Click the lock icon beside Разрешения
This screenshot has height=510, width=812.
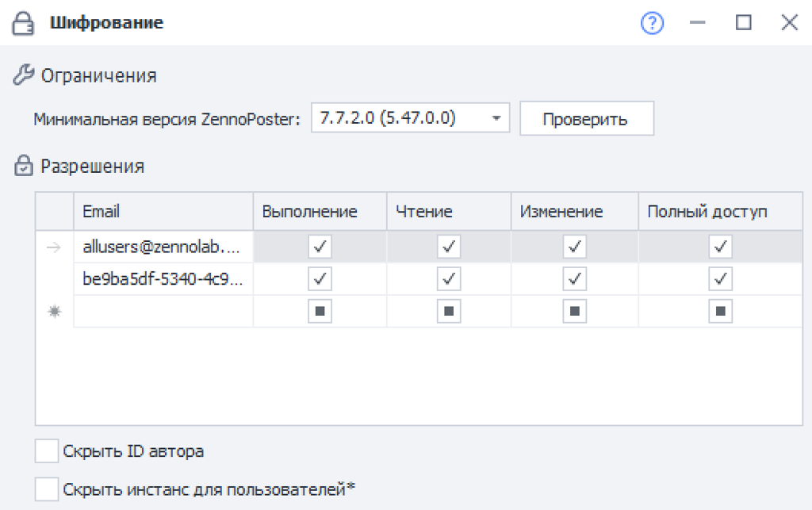pyautogui.click(x=24, y=167)
